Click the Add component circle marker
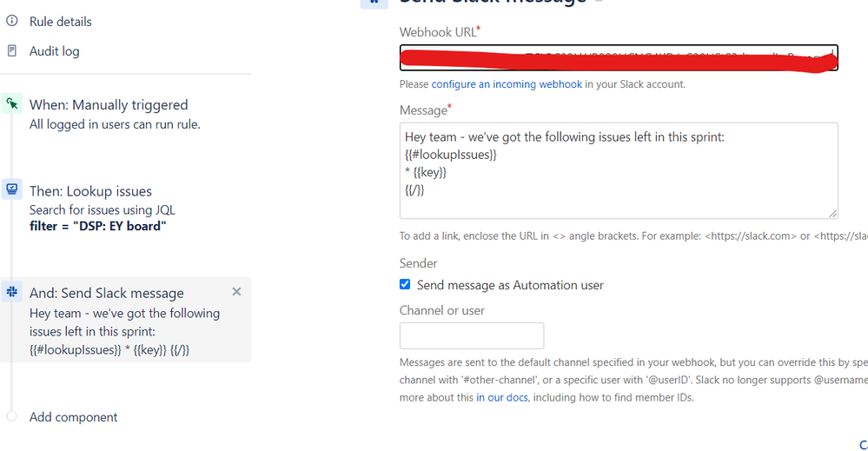Viewport: 868px width, 451px height. [11, 417]
